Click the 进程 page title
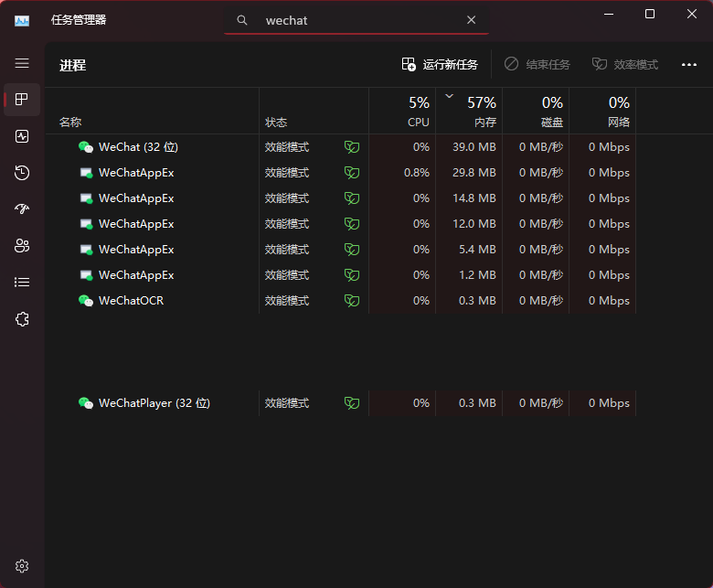The width and height of the screenshot is (713, 588). (73, 65)
